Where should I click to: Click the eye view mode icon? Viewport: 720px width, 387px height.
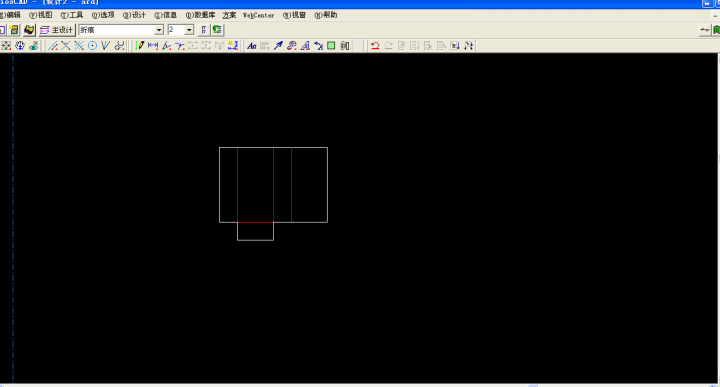tap(34, 45)
